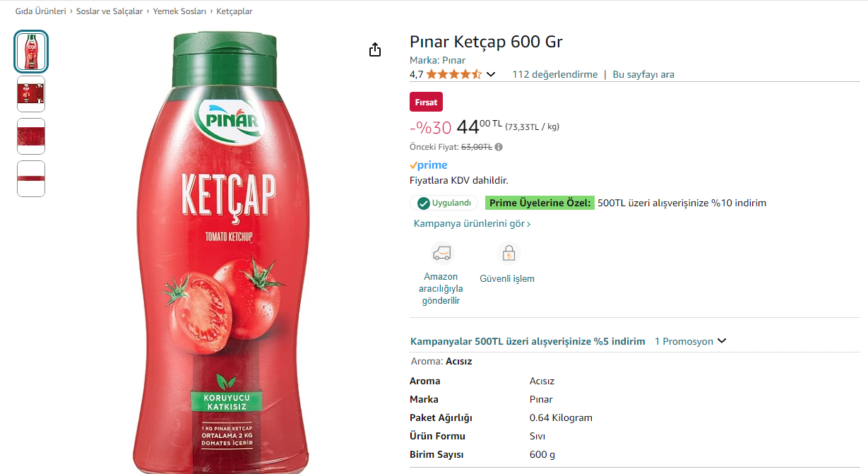Click the Amazon delivery truck icon

[x=441, y=253]
